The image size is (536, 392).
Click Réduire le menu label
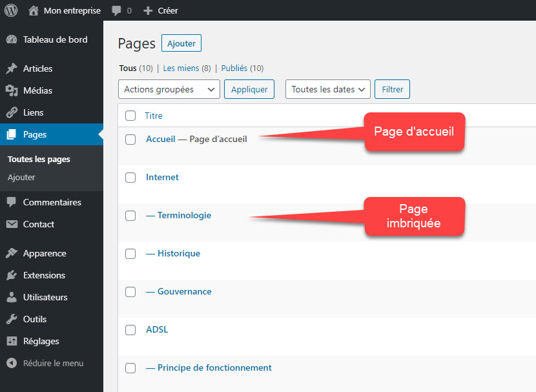pyautogui.click(x=53, y=363)
